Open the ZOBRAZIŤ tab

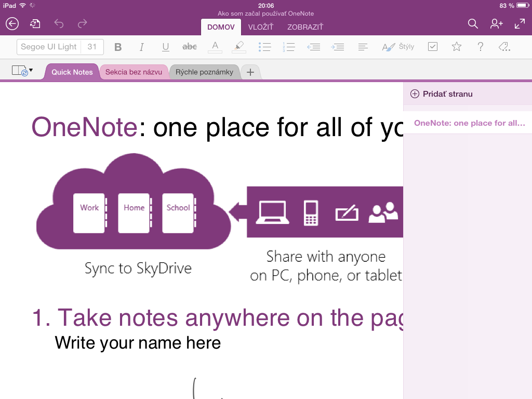pyautogui.click(x=305, y=27)
